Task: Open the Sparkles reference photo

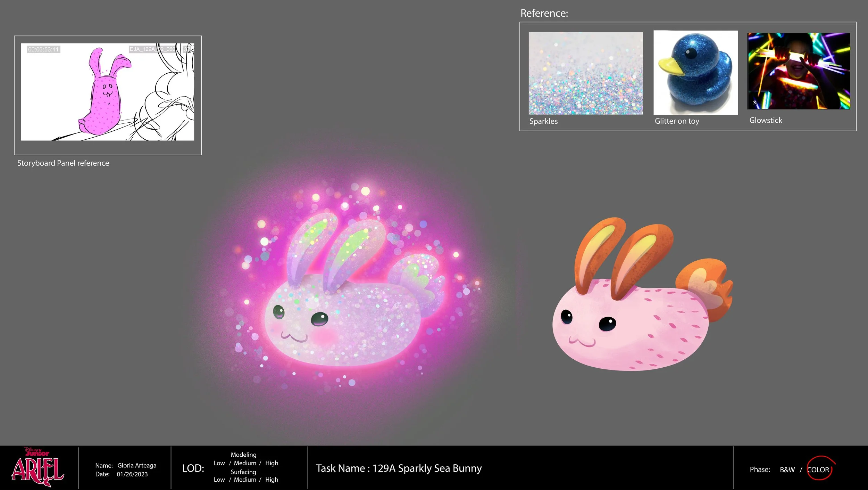Action: 585,73
